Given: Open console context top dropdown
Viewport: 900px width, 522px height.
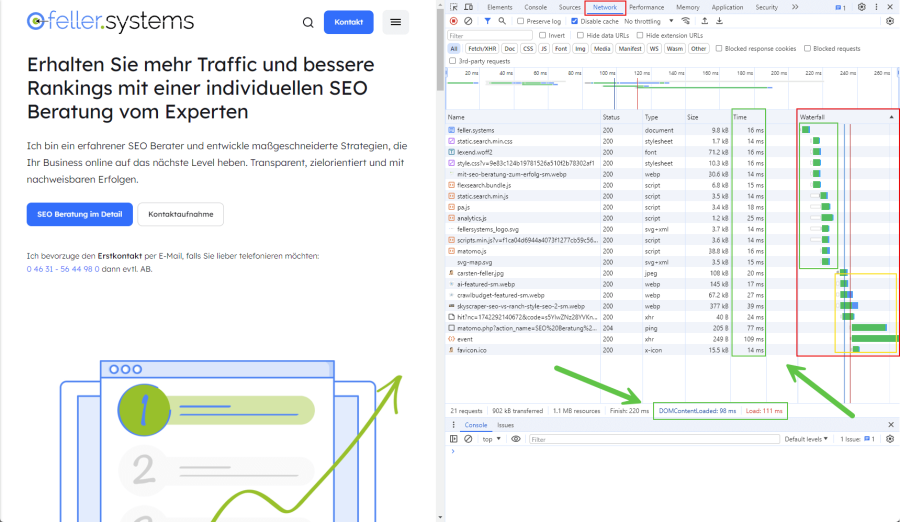Looking at the screenshot, I should point(491,439).
